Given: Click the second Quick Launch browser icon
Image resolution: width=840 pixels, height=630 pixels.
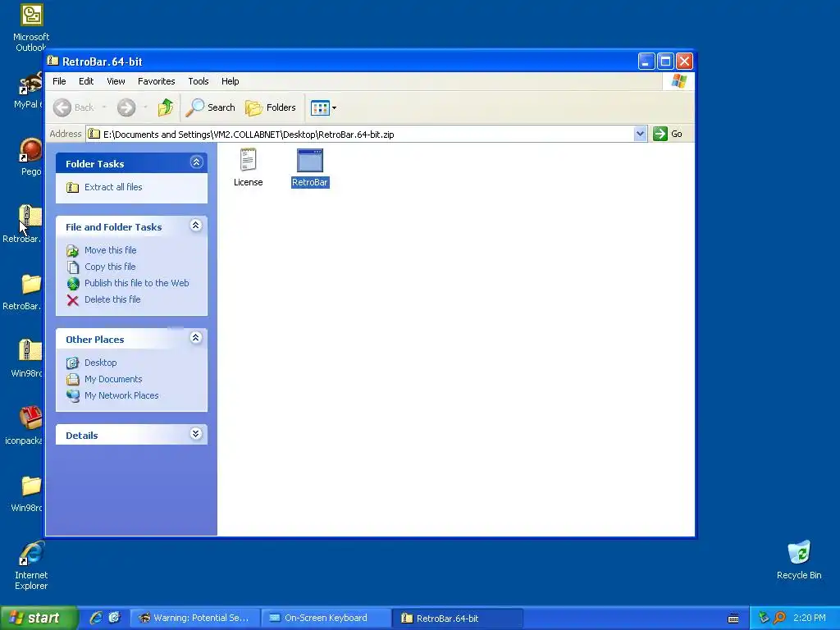Looking at the screenshot, I should click(x=115, y=618).
